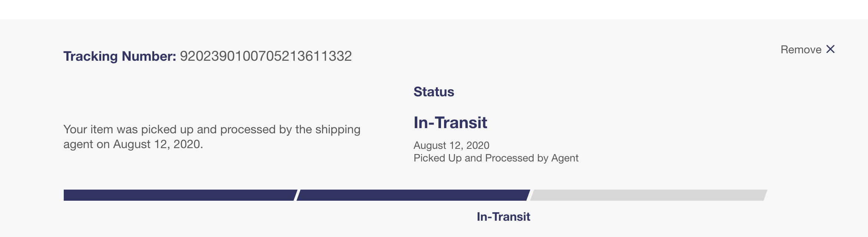
Task: Click 'agent on August 12, 2020.' line
Action: [133, 144]
